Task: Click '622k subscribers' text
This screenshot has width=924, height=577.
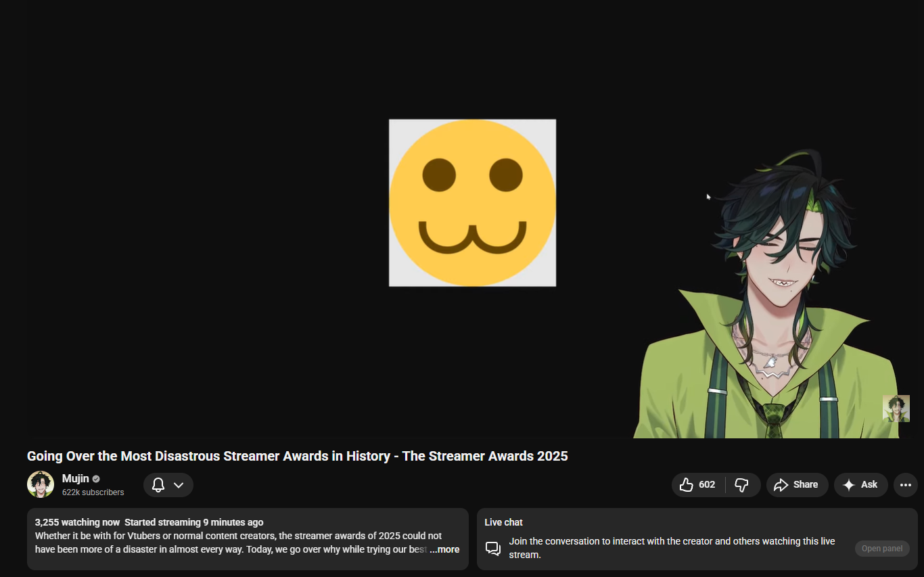Action: click(x=93, y=492)
